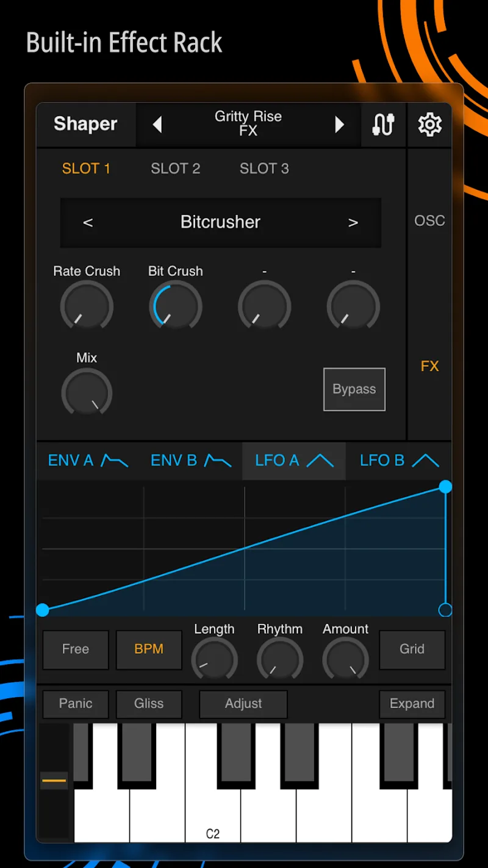This screenshot has height=868, width=488.
Task: Select next effect with > arrow
Action: tap(353, 222)
